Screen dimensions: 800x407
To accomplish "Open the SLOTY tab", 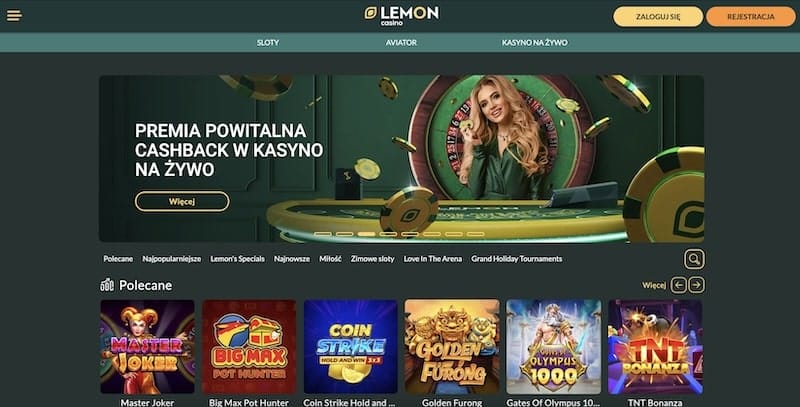I will click(x=268, y=43).
